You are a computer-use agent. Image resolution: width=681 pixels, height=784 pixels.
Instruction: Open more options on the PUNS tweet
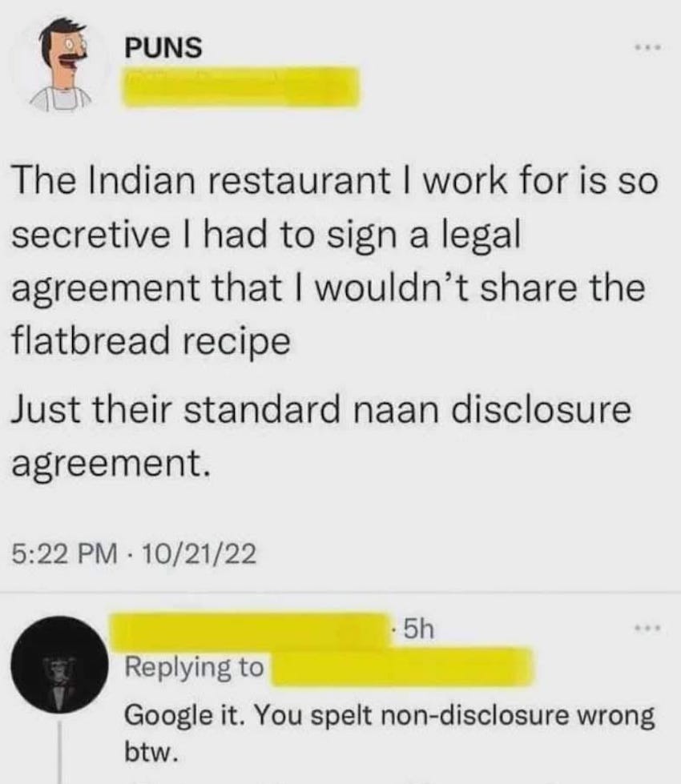coord(648,48)
